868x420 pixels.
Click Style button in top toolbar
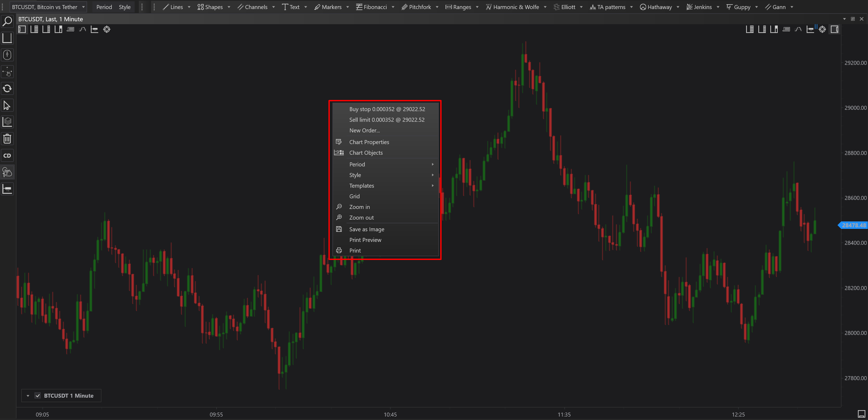coord(124,7)
